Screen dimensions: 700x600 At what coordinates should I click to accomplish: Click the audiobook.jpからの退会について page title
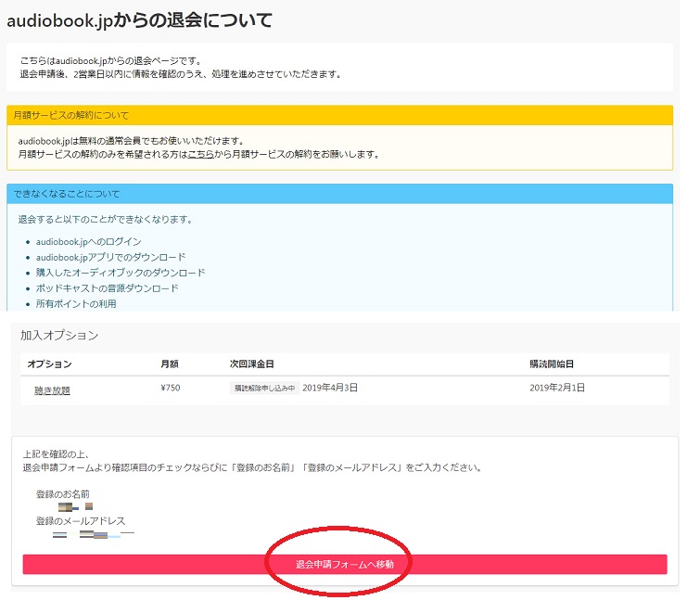tap(139, 20)
